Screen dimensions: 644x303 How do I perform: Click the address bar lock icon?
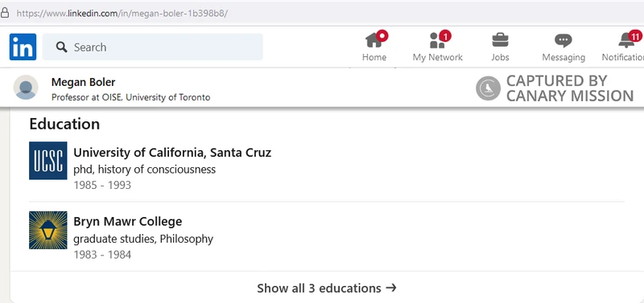[x=5, y=13]
